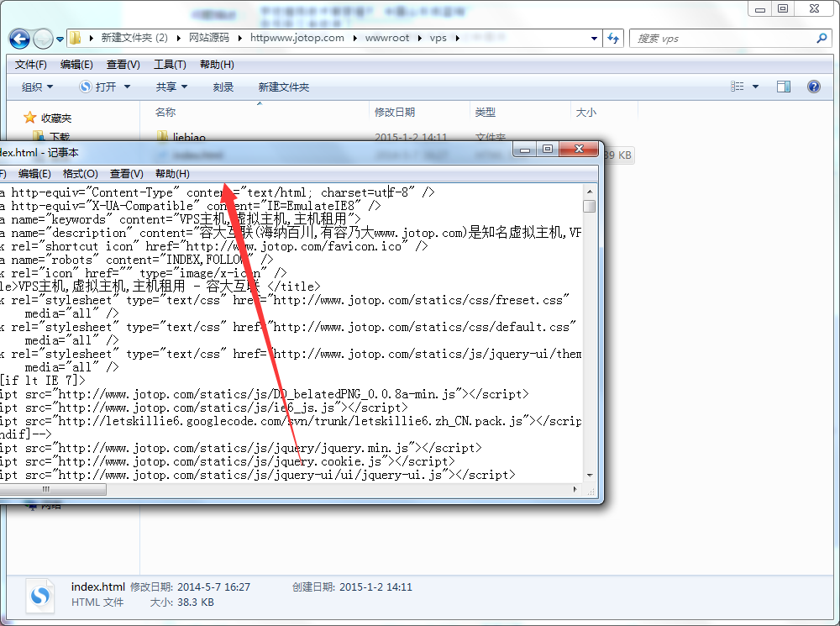840x626 pixels.
Task: Click the folder icon in the address bar
Action: pyautogui.click(x=76, y=38)
